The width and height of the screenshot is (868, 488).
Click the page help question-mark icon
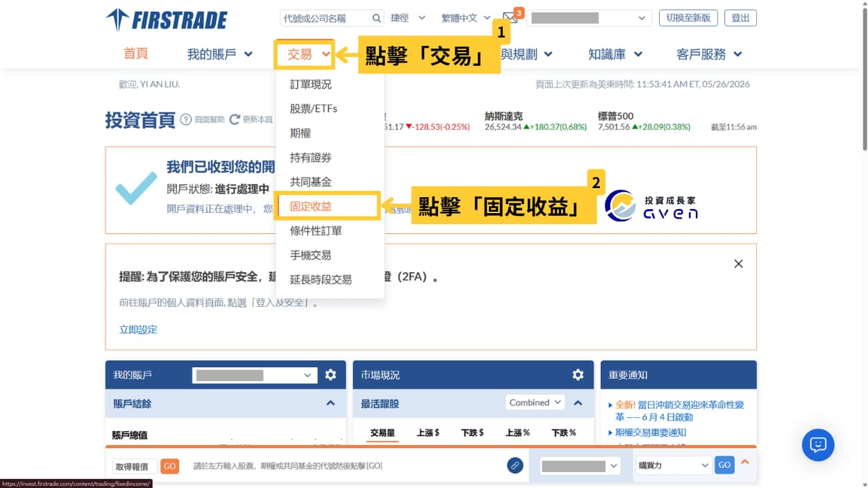pos(186,119)
